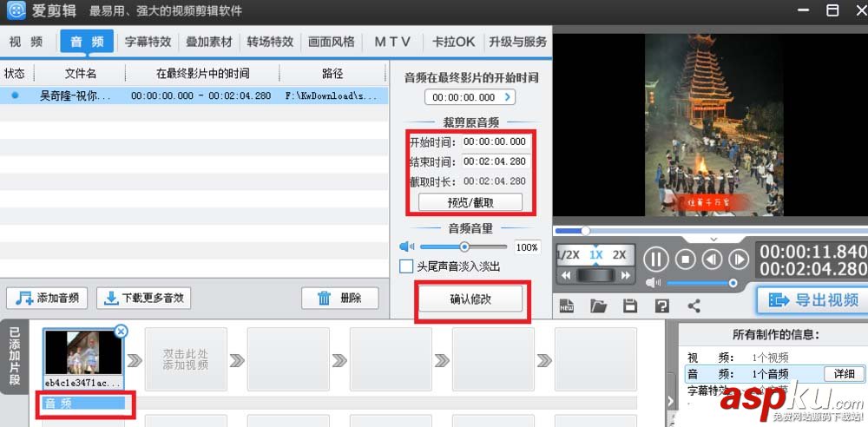Remove clip with X on thumbnail

121,332
